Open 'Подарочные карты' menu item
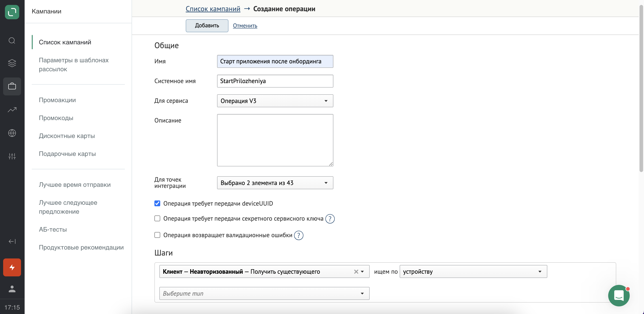This screenshot has width=644, height=314. pos(67,154)
